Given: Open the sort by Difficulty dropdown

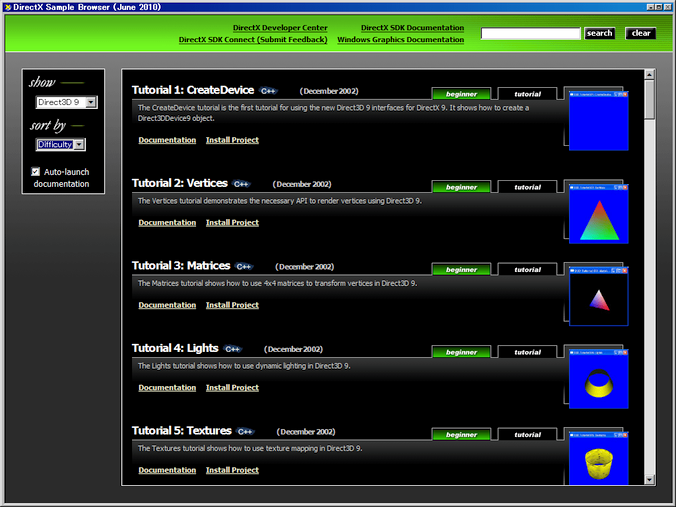Looking at the screenshot, I should (x=61, y=144).
